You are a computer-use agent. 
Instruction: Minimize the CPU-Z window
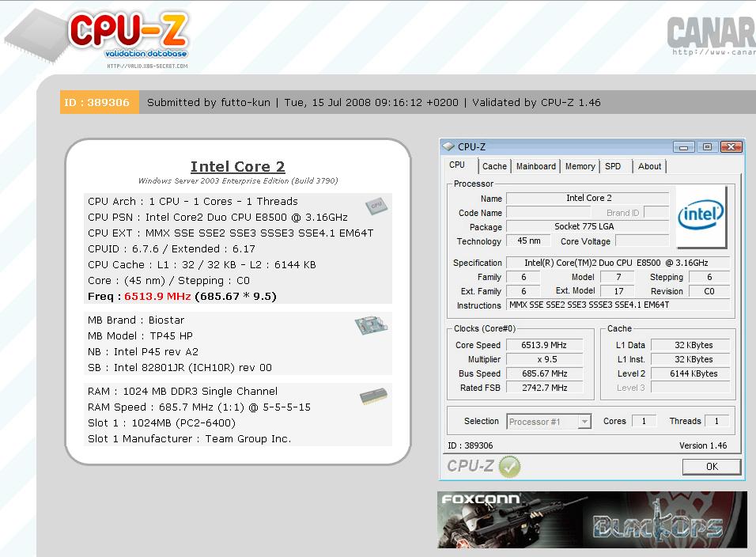684,147
